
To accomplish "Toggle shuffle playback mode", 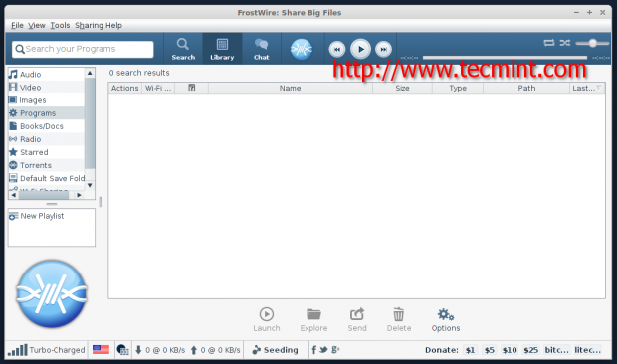I will tap(565, 43).
